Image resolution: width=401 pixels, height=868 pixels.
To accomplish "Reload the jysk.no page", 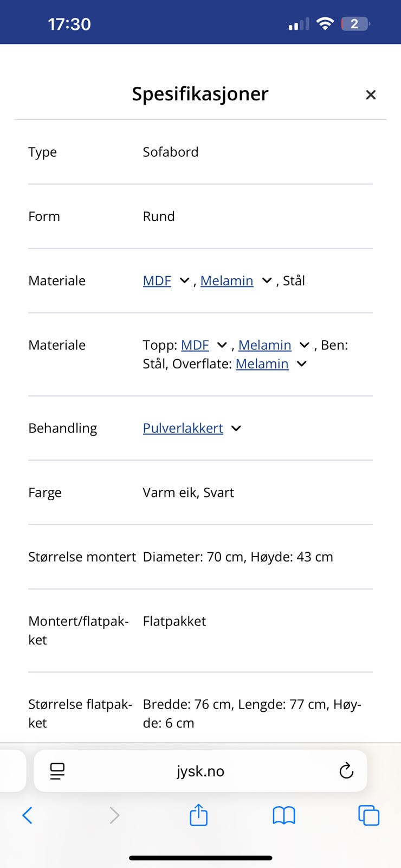I will coord(347,770).
